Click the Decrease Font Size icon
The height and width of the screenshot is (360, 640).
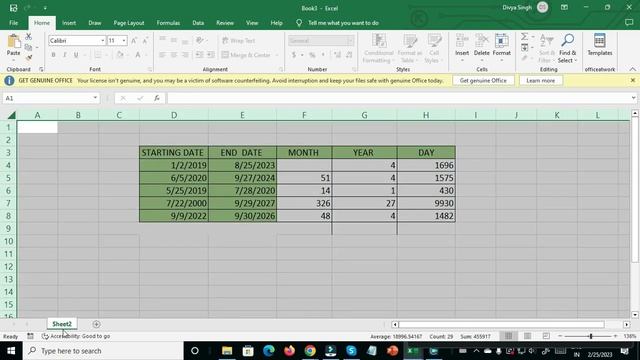[145, 40]
